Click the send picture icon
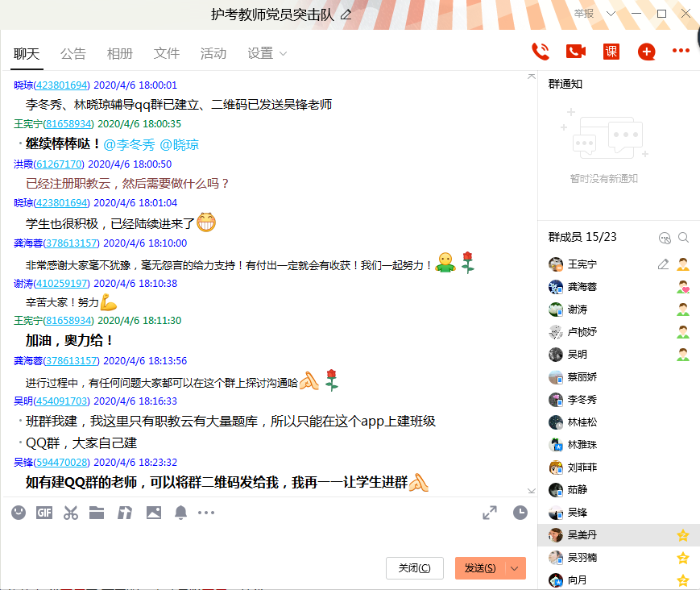700x590 pixels. pos(154,513)
